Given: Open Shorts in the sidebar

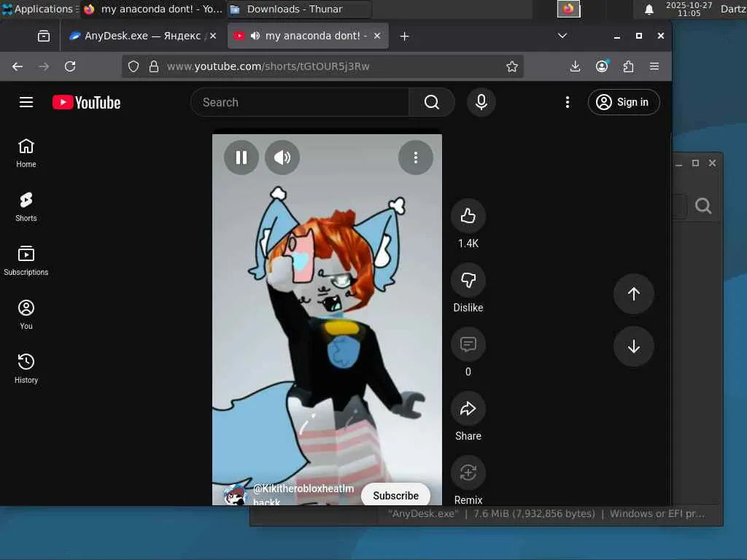Looking at the screenshot, I should click(x=26, y=206).
